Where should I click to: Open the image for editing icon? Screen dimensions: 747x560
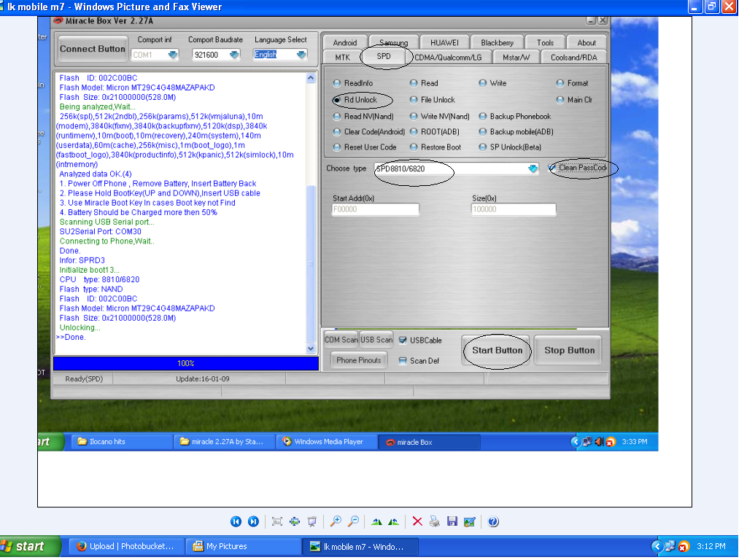click(470, 521)
